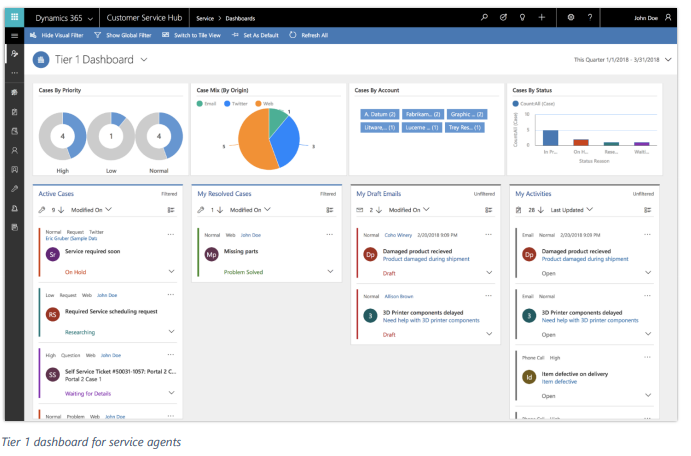Viewport: 691px width, 456px height.
Task: Click sort direction arrow in Active Cases
Action: tap(61, 210)
